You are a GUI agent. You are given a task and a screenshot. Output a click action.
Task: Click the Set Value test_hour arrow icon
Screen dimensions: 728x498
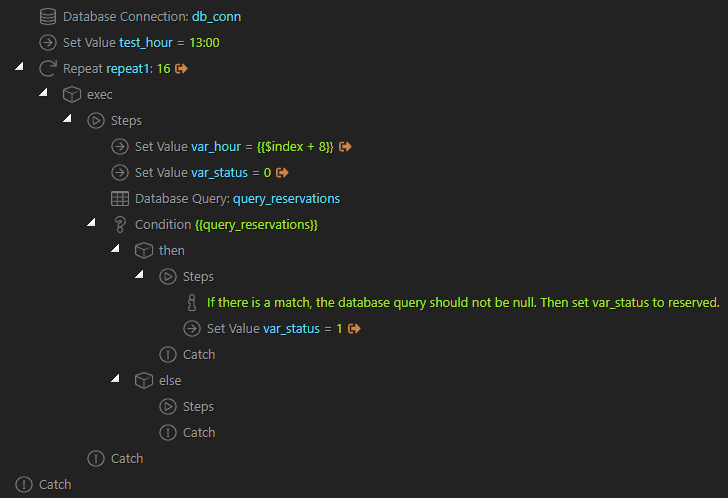[x=47, y=43]
